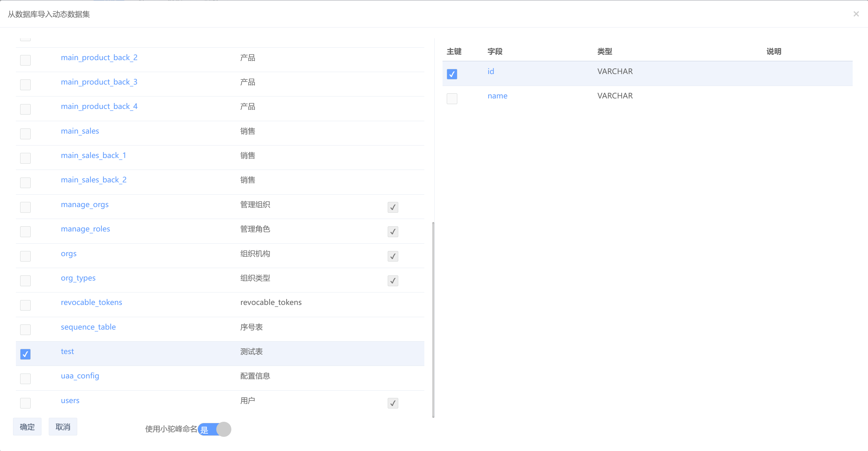Close the import dialog with the X
The width and height of the screenshot is (868, 451).
coord(856,14)
